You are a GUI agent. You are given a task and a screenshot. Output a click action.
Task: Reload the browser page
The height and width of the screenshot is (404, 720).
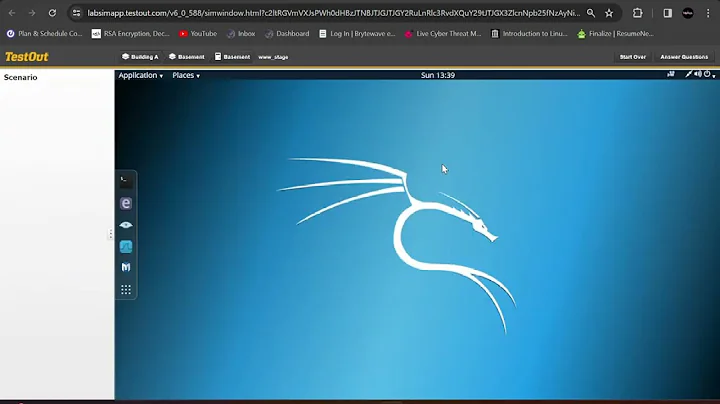[52, 13]
